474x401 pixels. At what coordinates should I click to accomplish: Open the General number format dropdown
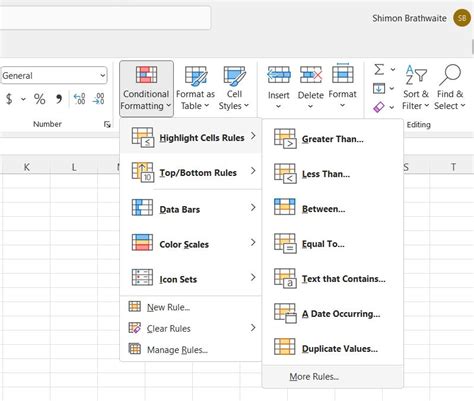coord(54,75)
